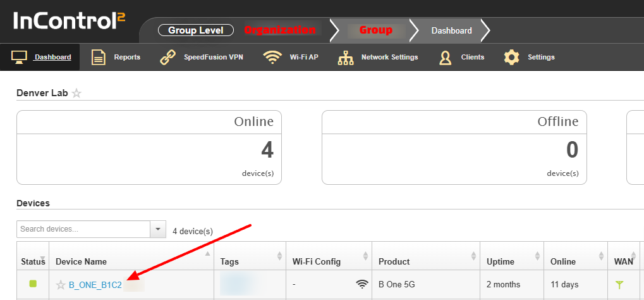
Task: Select the Group breadcrumb
Action: click(x=376, y=30)
